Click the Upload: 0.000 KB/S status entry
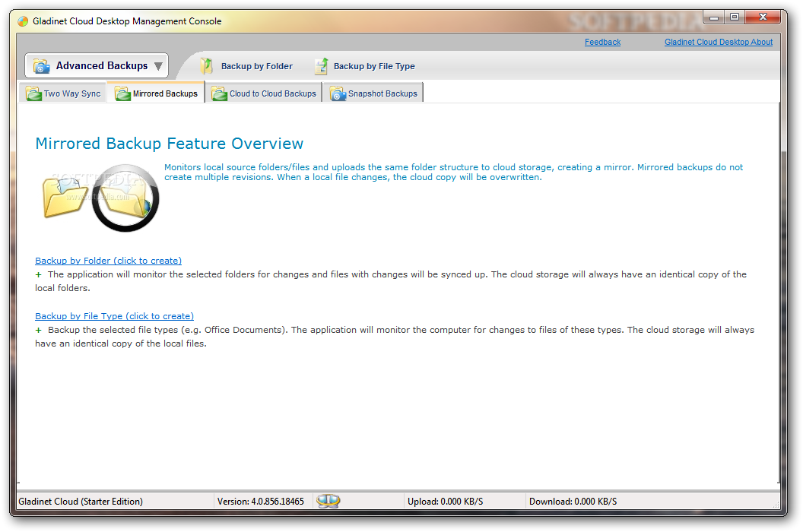The height and width of the screenshot is (532, 803). pyautogui.click(x=445, y=502)
